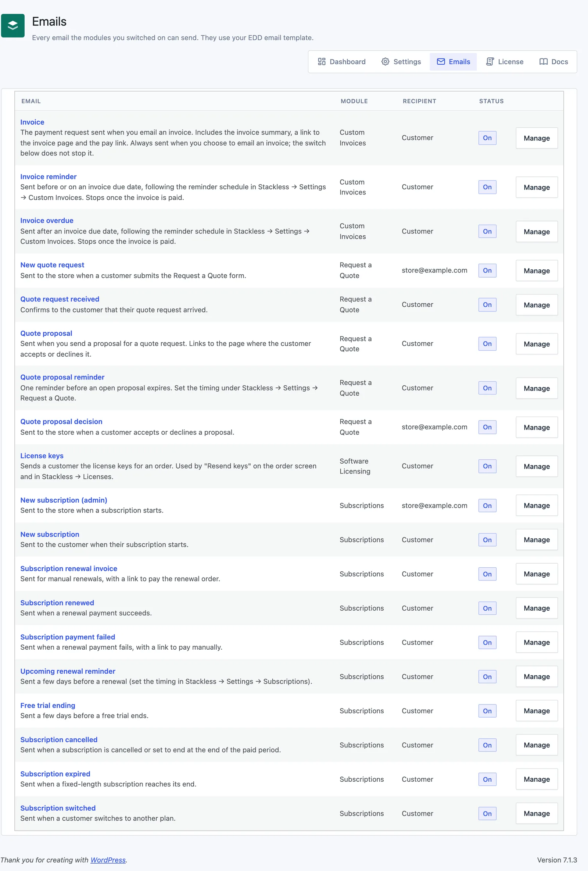Toggle On status for Invoice reminder

pos(487,187)
